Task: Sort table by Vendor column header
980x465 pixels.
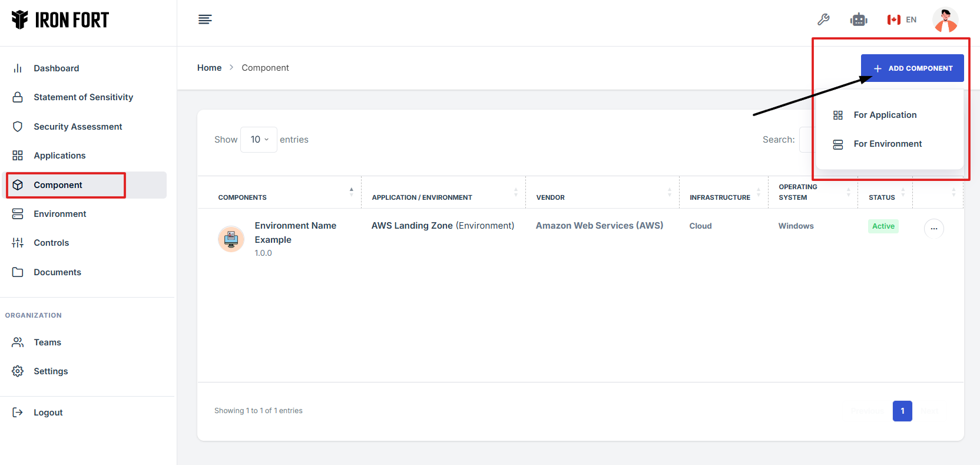Action: [550, 197]
